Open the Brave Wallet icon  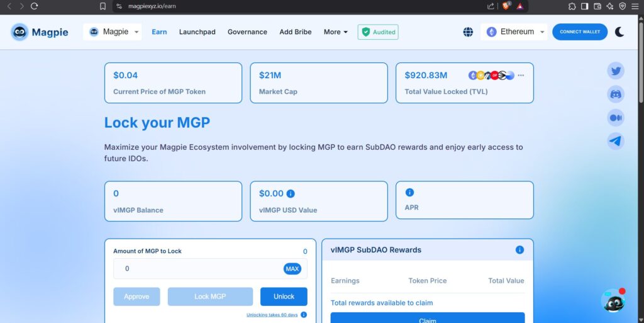coord(597,6)
